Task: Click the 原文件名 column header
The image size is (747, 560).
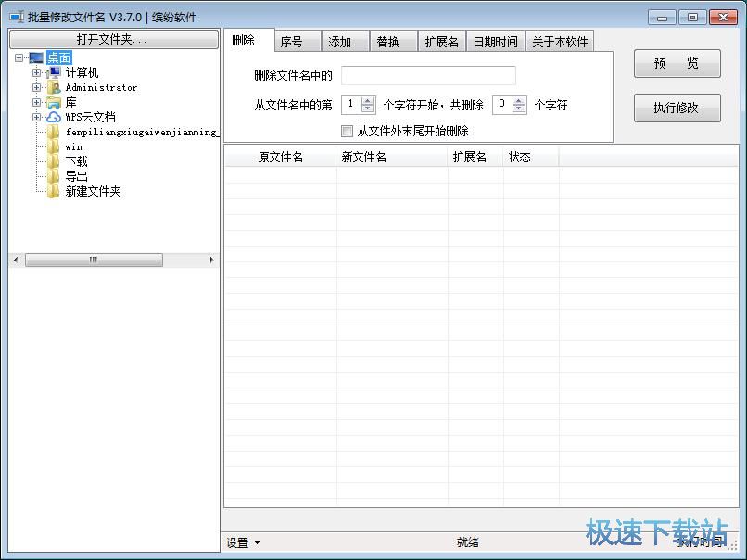Action: [x=281, y=157]
